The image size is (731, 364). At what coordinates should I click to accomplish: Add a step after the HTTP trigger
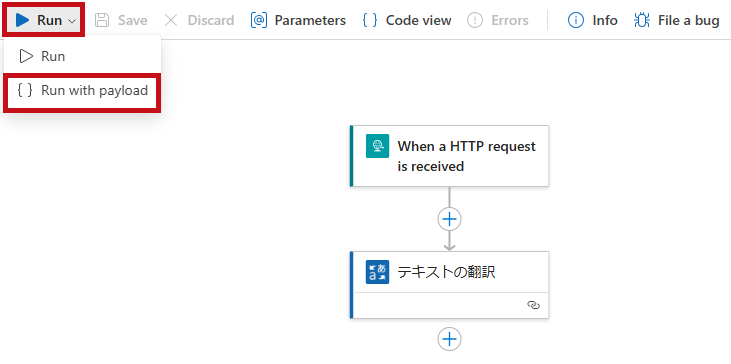449,219
